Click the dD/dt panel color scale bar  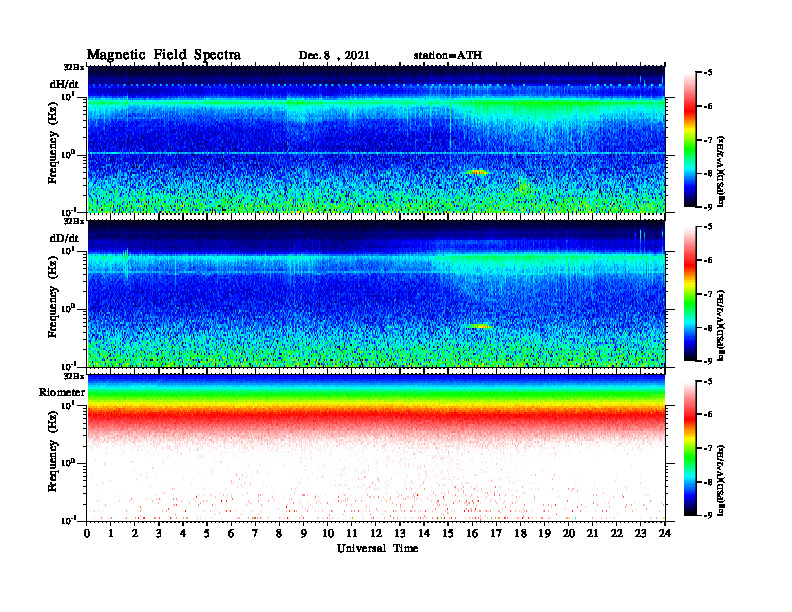(x=690, y=294)
